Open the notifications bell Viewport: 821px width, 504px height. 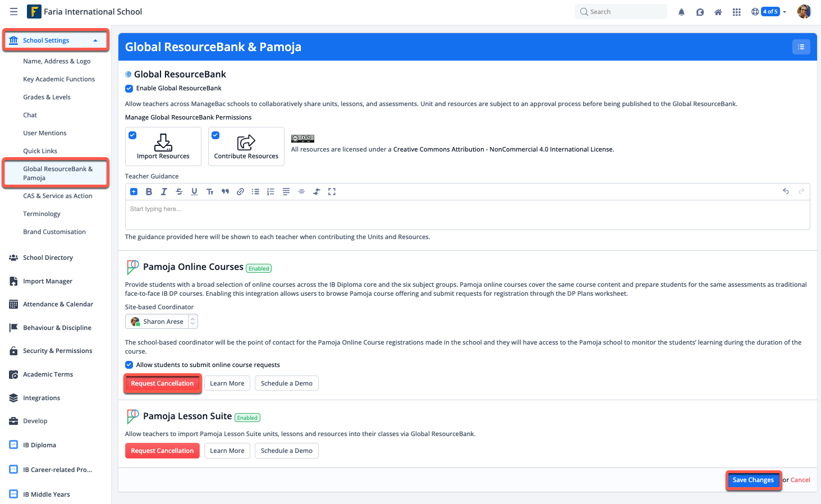(681, 12)
